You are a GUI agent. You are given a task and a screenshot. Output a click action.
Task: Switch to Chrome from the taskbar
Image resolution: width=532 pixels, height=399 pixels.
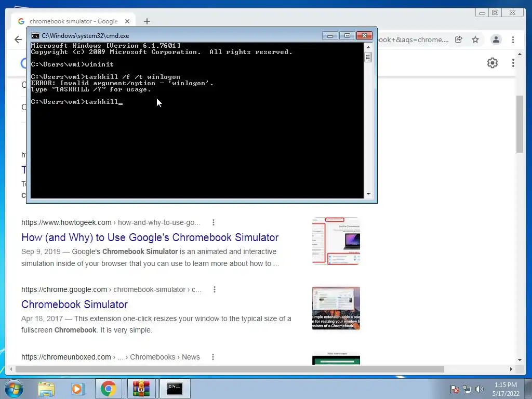pos(109,389)
